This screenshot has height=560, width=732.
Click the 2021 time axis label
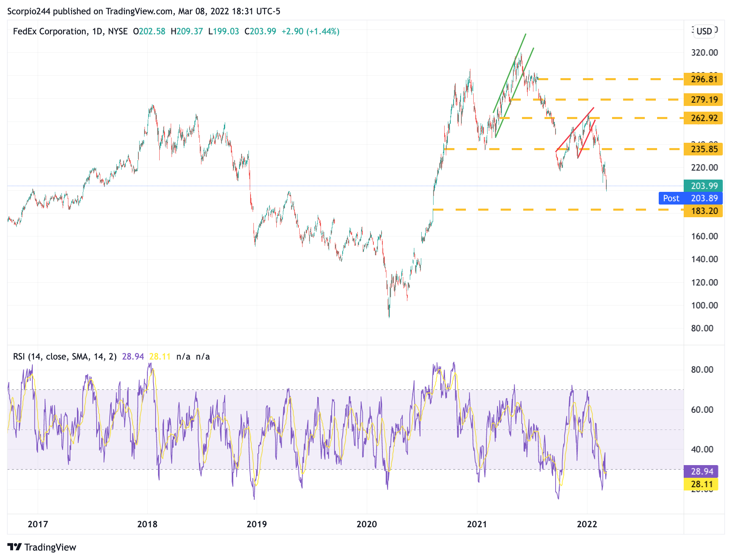(477, 524)
